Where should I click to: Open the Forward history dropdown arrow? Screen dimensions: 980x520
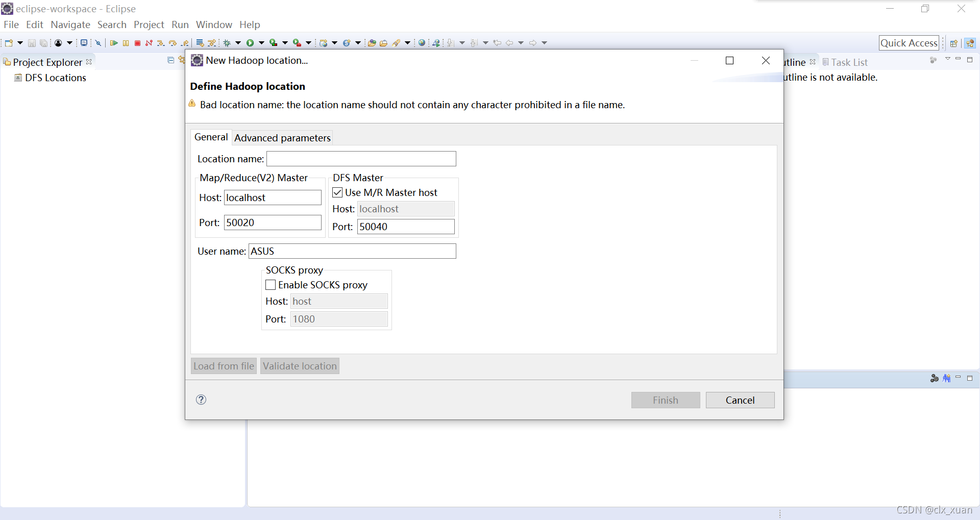coord(545,43)
